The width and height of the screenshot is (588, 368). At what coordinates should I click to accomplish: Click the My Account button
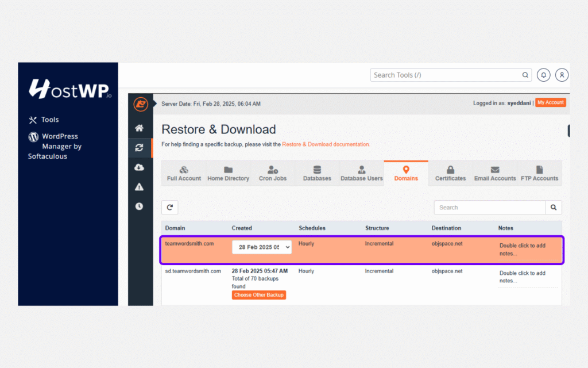coord(551,102)
